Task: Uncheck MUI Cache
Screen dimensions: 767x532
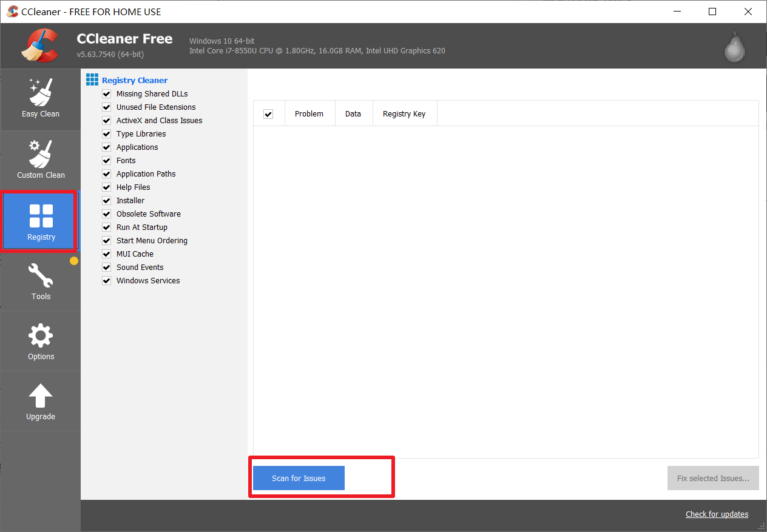Action: tap(107, 254)
